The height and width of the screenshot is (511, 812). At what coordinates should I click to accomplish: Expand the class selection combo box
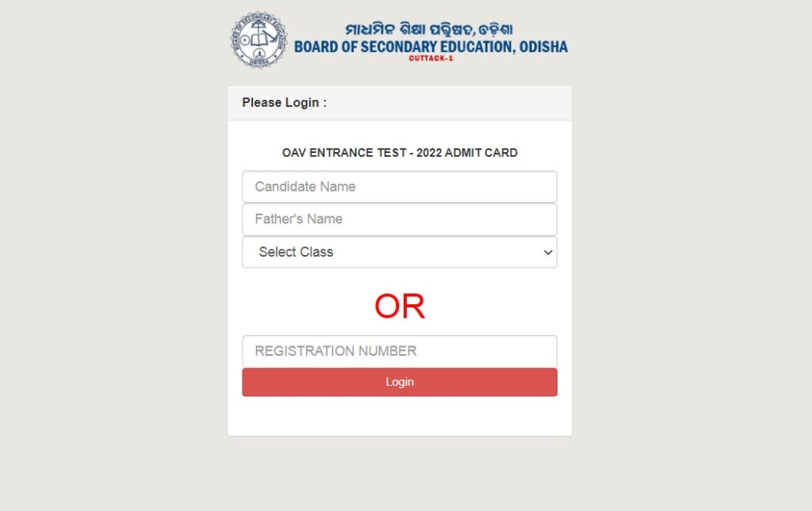pyautogui.click(x=399, y=252)
